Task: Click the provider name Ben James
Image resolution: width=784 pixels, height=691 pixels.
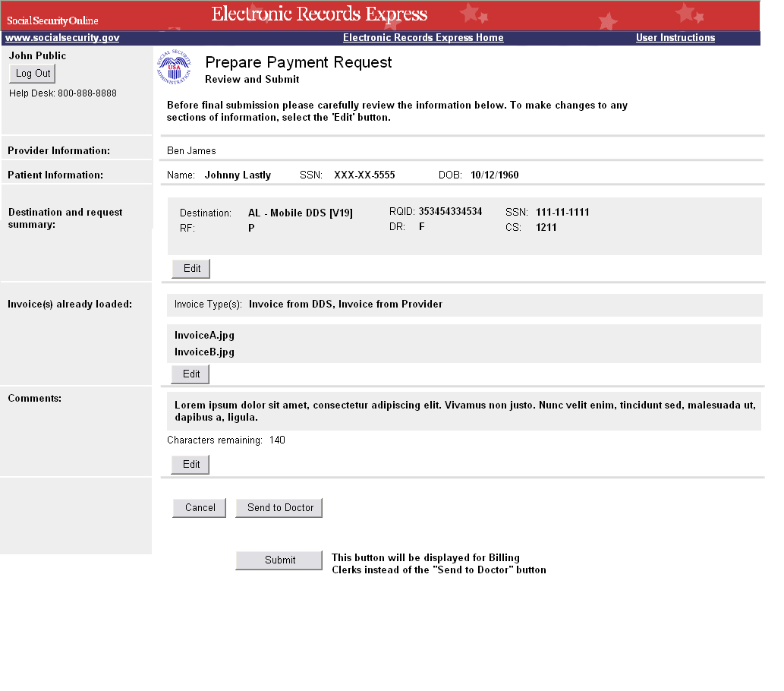Action: 191,151
